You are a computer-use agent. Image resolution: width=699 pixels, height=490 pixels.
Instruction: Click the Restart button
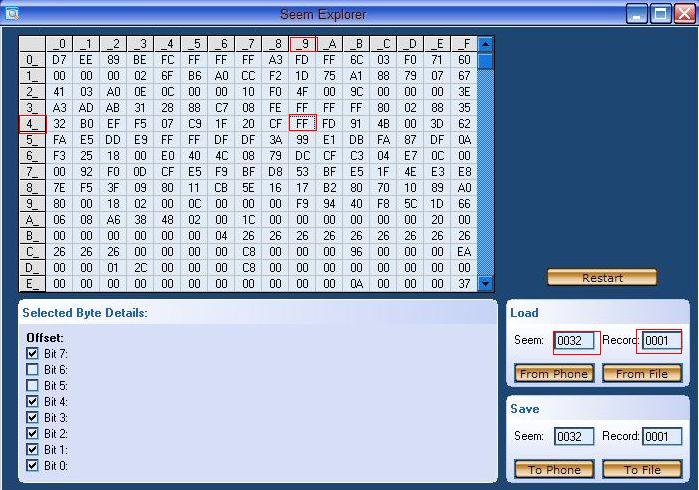click(602, 278)
